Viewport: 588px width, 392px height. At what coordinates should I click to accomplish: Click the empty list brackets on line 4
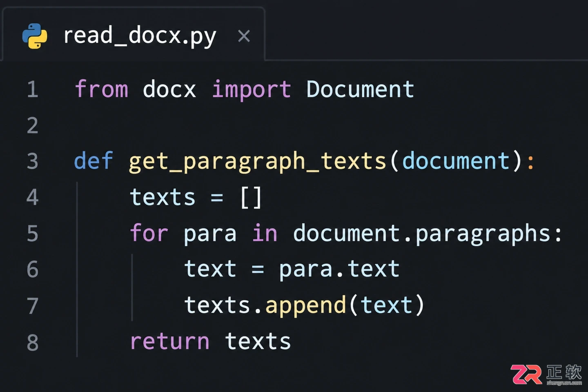point(251,198)
